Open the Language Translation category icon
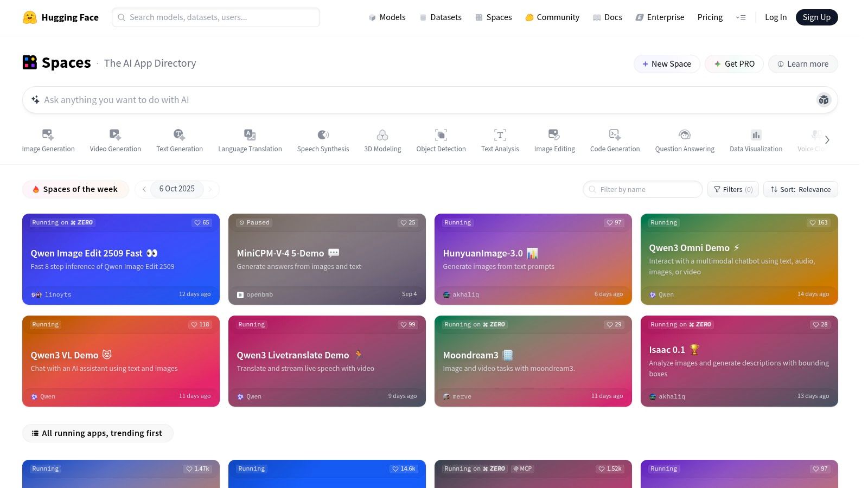 pos(250,134)
